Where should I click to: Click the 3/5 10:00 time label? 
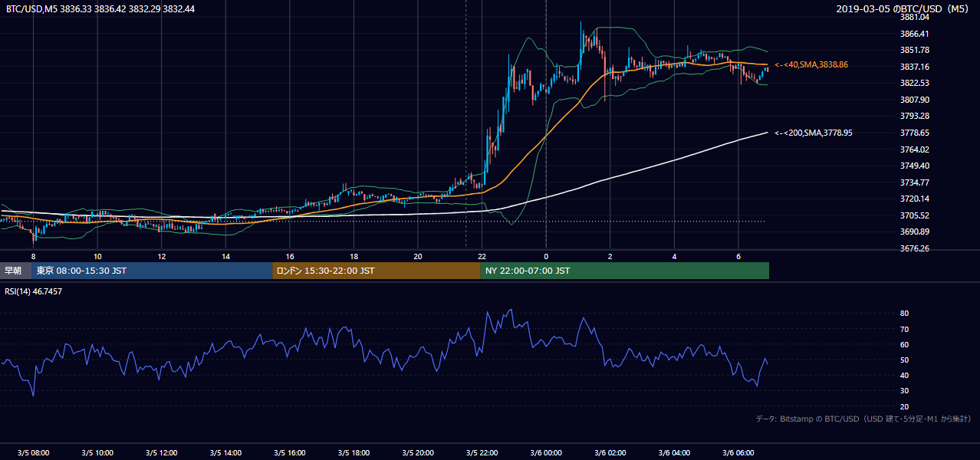tap(97, 452)
